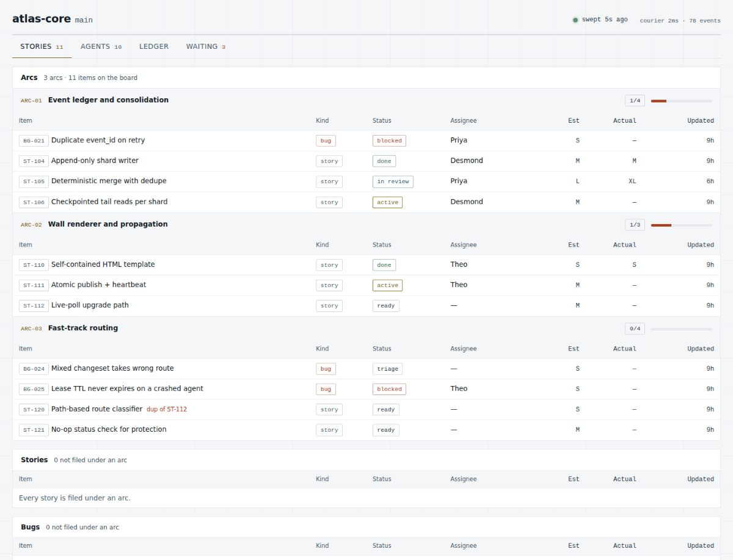This screenshot has width=733, height=560.
Task: Click the XL actual value for ST-105
Action: [633, 181]
